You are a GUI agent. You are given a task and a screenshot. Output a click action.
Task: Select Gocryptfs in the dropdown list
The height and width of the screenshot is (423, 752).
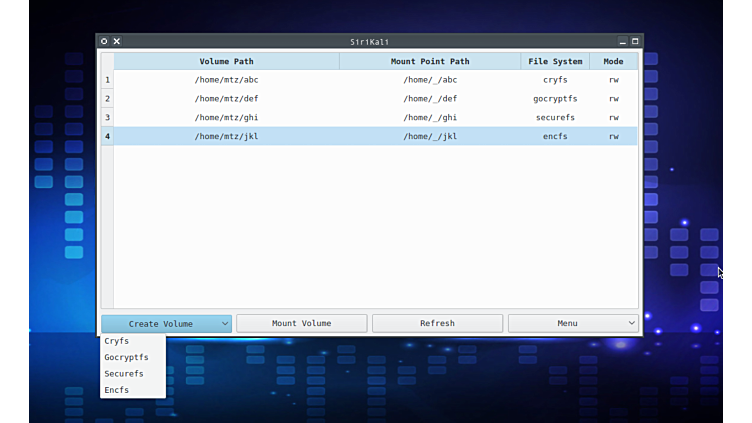click(126, 357)
